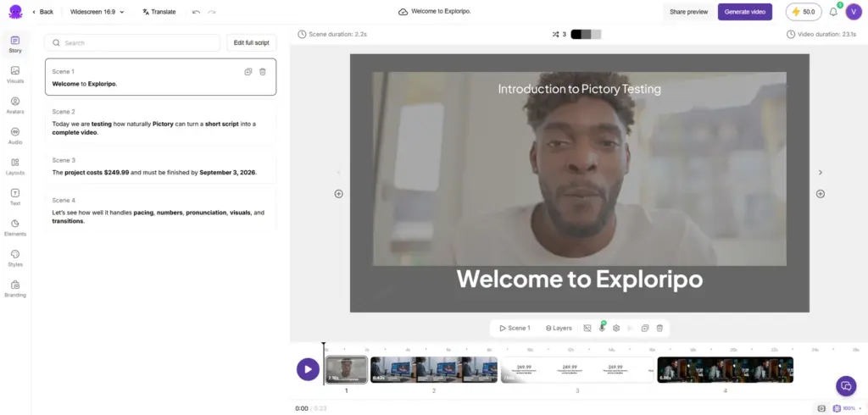Click the hide visual icon in scene toolbar
868x415 pixels.
tap(587, 328)
